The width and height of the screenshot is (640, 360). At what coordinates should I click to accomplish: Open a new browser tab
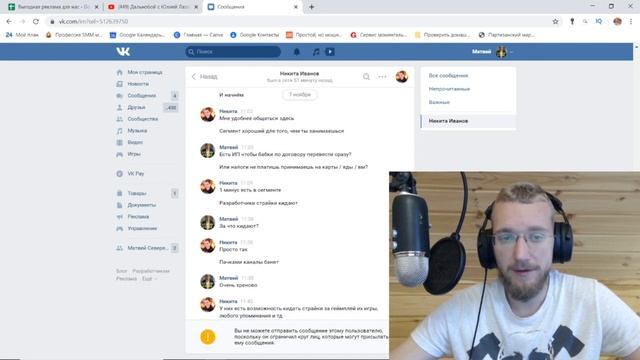click(x=311, y=7)
